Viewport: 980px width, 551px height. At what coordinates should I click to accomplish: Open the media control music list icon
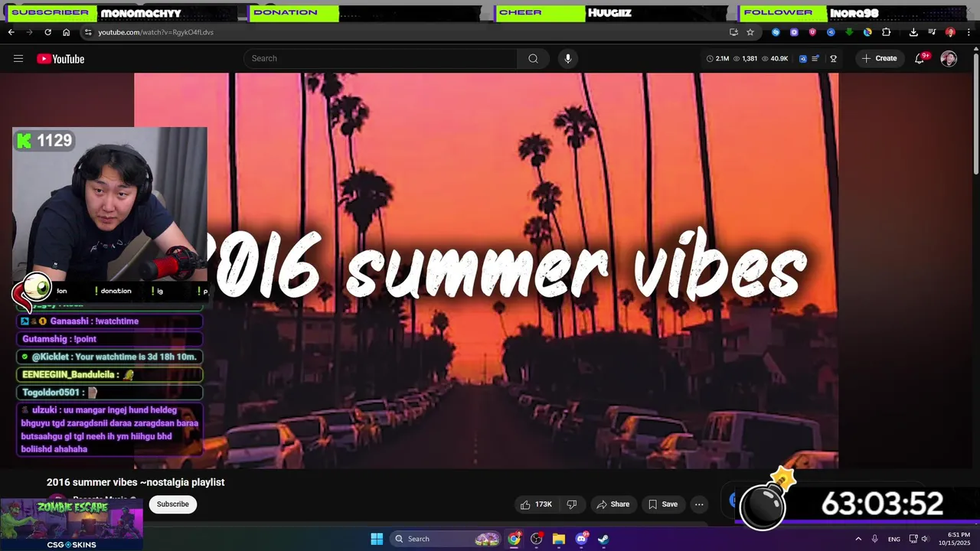tap(932, 32)
